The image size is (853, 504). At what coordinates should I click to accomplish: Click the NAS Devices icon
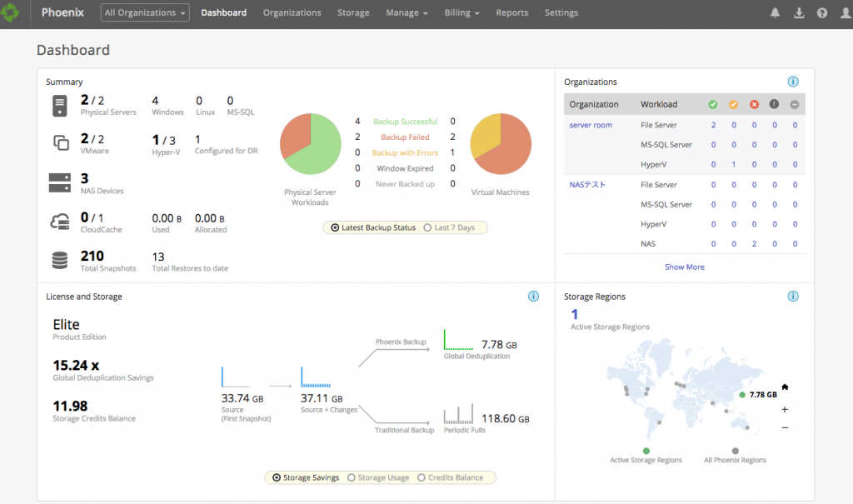click(x=60, y=183)
